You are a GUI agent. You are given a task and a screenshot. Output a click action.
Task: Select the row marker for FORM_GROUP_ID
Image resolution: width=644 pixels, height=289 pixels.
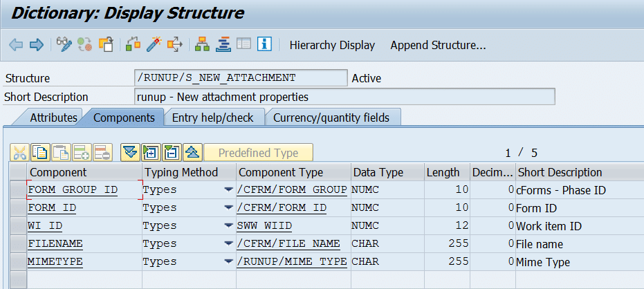(17, 190)
